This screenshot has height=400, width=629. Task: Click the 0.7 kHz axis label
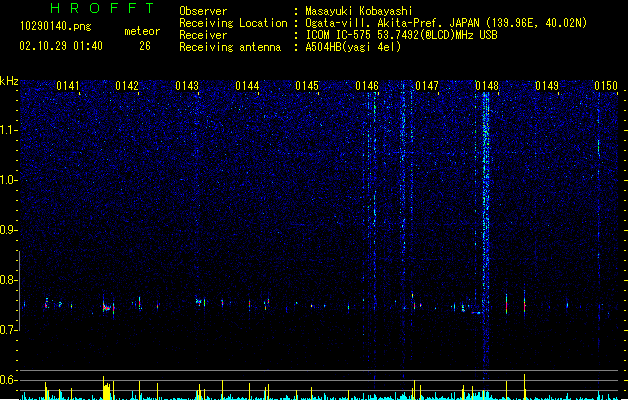point(8,330)
